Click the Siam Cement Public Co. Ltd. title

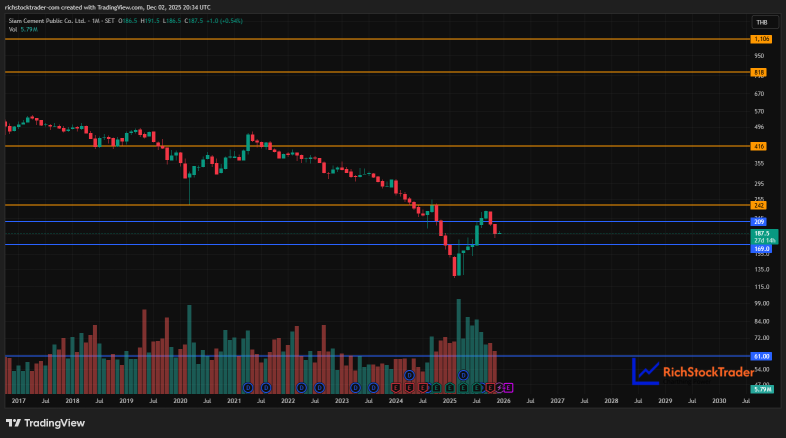(47, 21)
